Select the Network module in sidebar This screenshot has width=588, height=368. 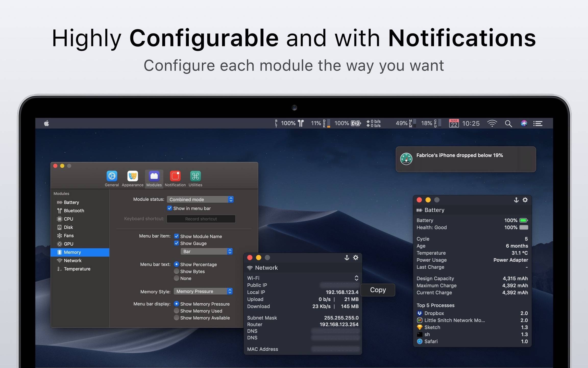click(x=73, y=260)
